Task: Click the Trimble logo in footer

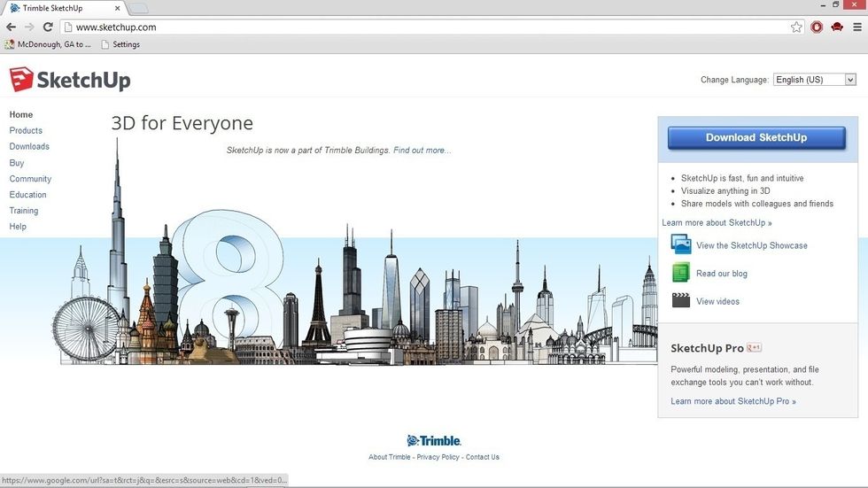Action: coord(434,440)
